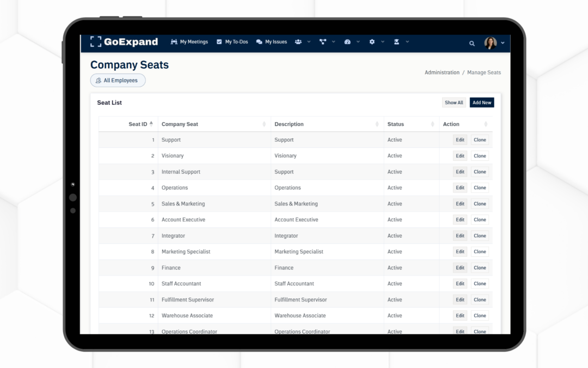This screenshot has width=588, height=368.
Task: Open search using the magnifier icon
Action: (x=471, y=42)
